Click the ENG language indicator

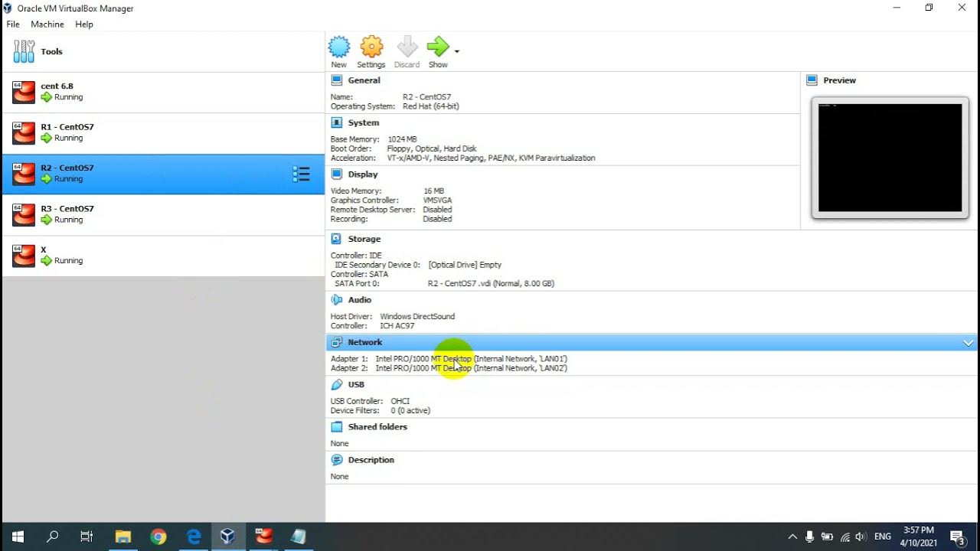click(883, 536)
